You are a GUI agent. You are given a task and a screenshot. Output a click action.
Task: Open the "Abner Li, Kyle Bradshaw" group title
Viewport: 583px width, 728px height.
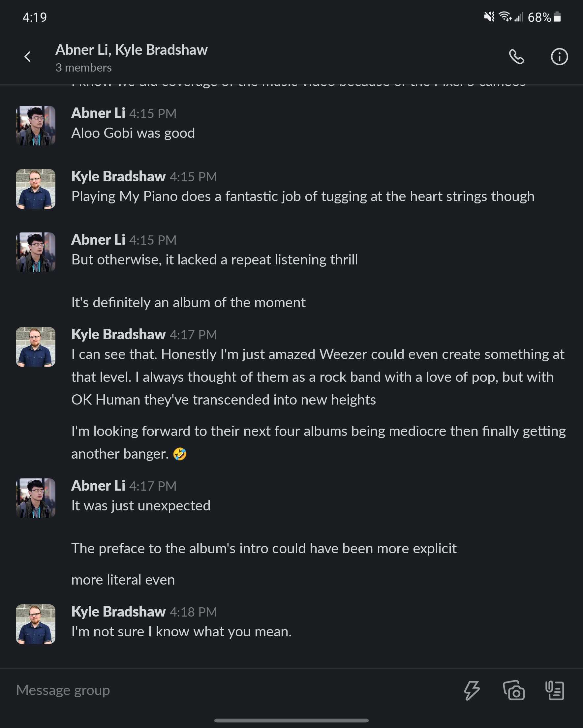[131, 50]
